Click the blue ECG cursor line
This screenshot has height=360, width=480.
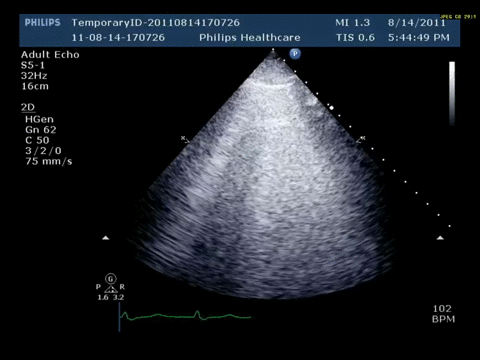tap(119, 317)
